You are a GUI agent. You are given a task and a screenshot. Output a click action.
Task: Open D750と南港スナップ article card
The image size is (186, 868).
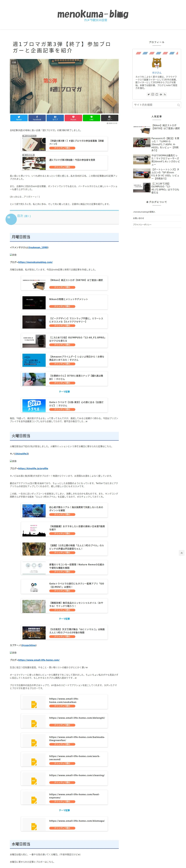tap(64, 379)
